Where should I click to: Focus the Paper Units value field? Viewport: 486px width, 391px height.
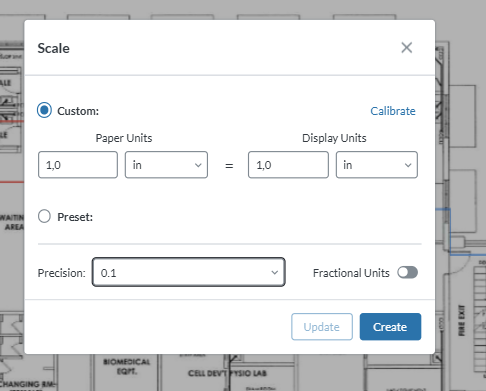pos(78,165)
